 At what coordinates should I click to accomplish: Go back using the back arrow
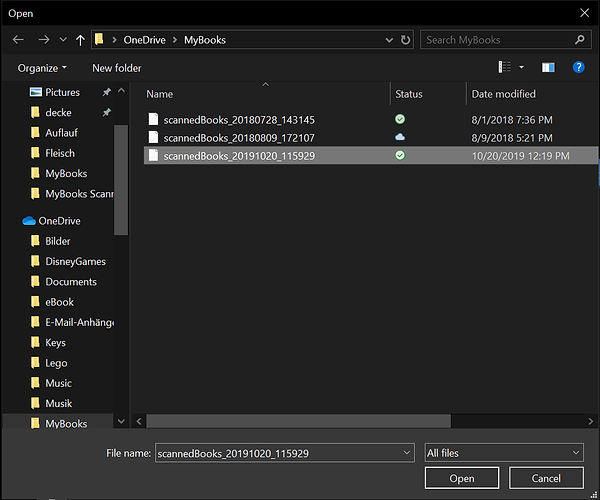tap(18, 40)
